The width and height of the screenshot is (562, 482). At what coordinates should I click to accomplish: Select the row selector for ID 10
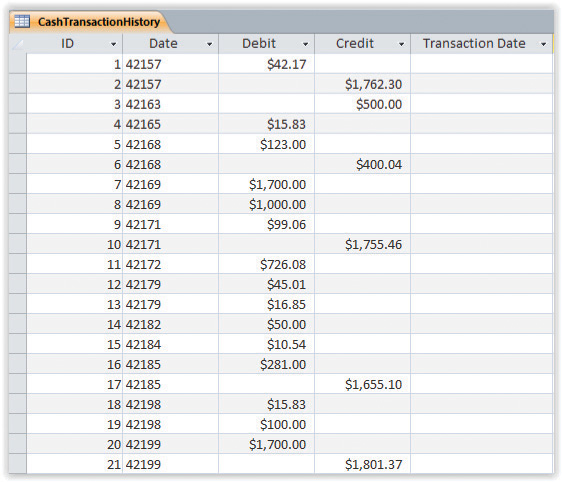click(x=18, y=244)
